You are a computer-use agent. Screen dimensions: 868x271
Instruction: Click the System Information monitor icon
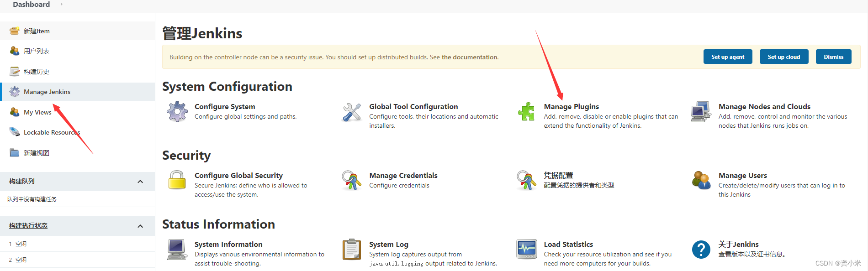click(x=177, y=250)
